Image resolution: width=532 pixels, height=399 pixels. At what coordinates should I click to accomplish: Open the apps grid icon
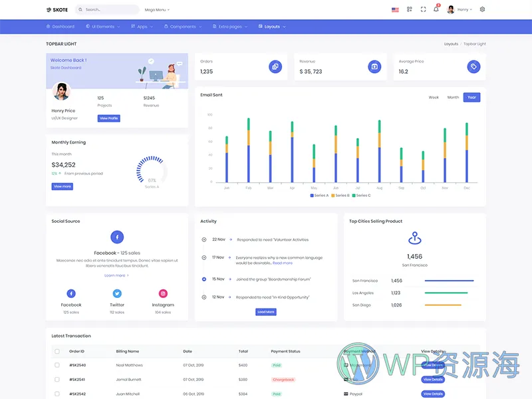pyautogui.click(x=410, y=10)
